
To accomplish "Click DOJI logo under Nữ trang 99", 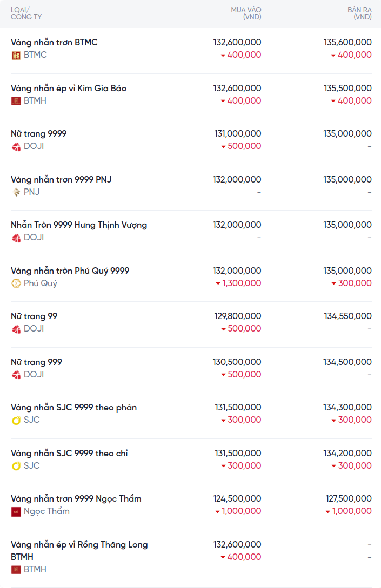I will [x=16, y=329].
